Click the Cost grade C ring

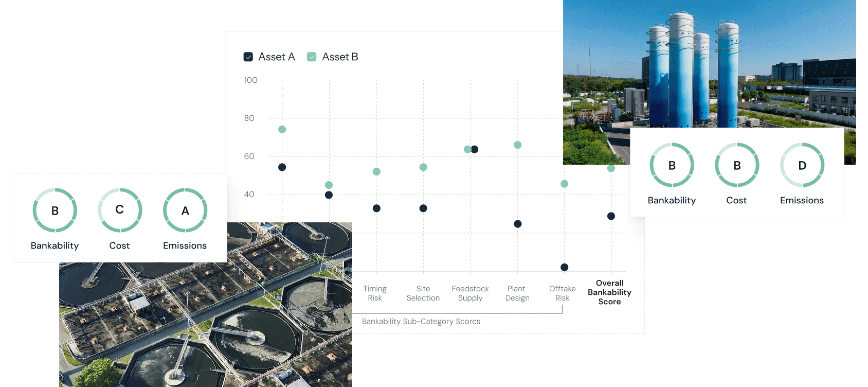pyautogui.click(x=120, y=210)
